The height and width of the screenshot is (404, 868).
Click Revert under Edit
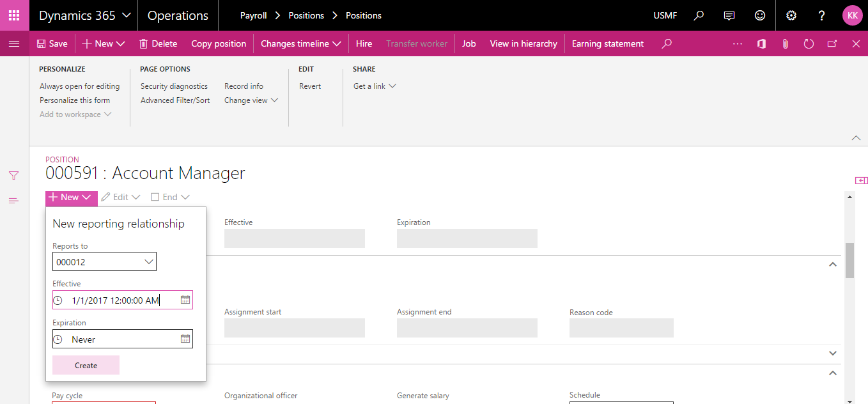pos(310,86)
